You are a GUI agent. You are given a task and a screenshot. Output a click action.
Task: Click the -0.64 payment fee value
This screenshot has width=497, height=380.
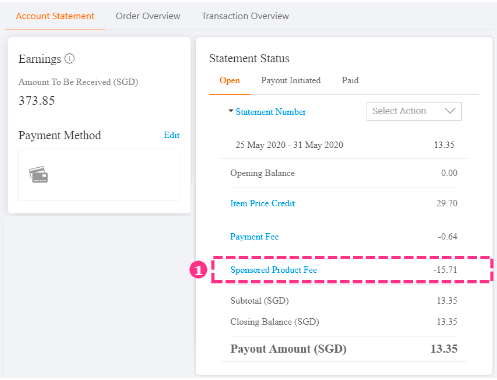point(447,237)
